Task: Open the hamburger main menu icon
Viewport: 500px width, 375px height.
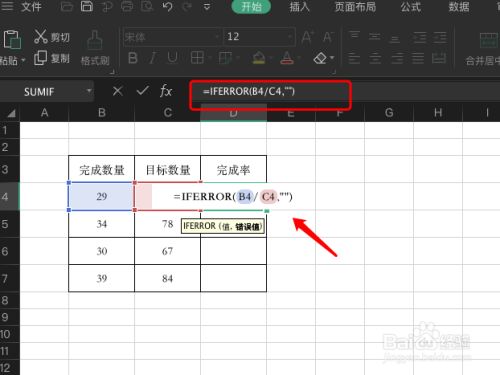Action: coord(7,6)
